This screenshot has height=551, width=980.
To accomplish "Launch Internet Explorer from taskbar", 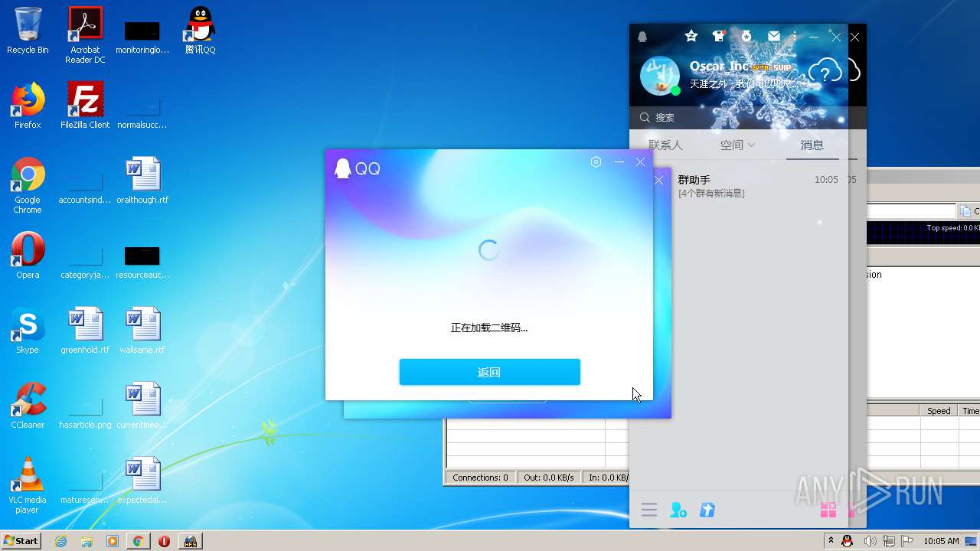I will [x=60, y=541].
